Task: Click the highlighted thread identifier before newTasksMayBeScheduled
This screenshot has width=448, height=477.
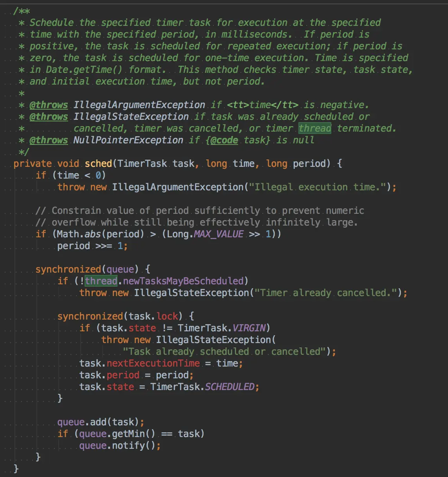Action: (101, 281)
